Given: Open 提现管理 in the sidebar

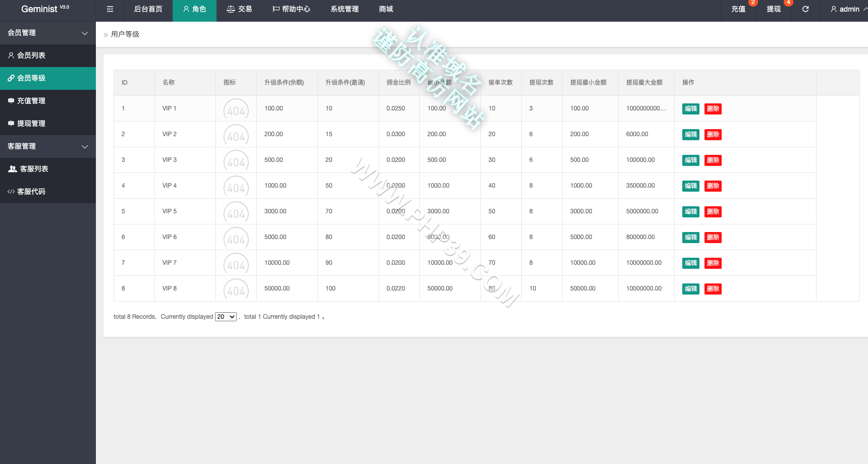Looking at the screenshot, I should [x=48, y=124].
